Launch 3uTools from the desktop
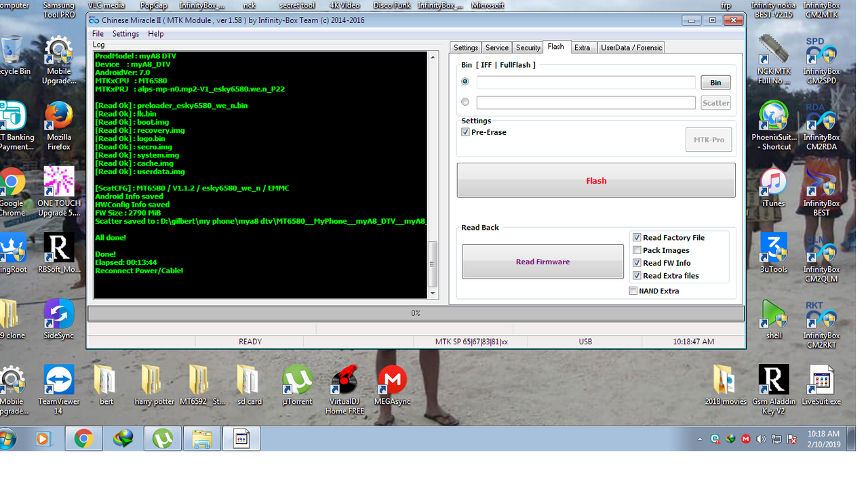The image size is (868, 488). [774, 252]
